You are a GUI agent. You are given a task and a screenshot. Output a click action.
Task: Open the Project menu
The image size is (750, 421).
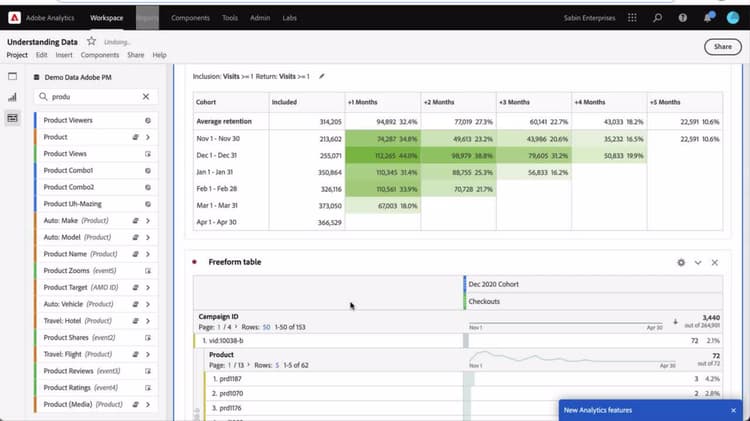17,55
